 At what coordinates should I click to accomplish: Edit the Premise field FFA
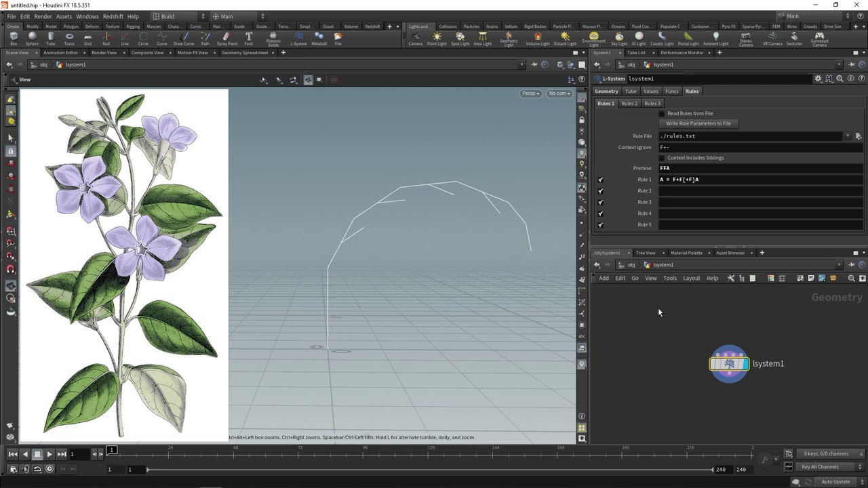coord(760,169)
